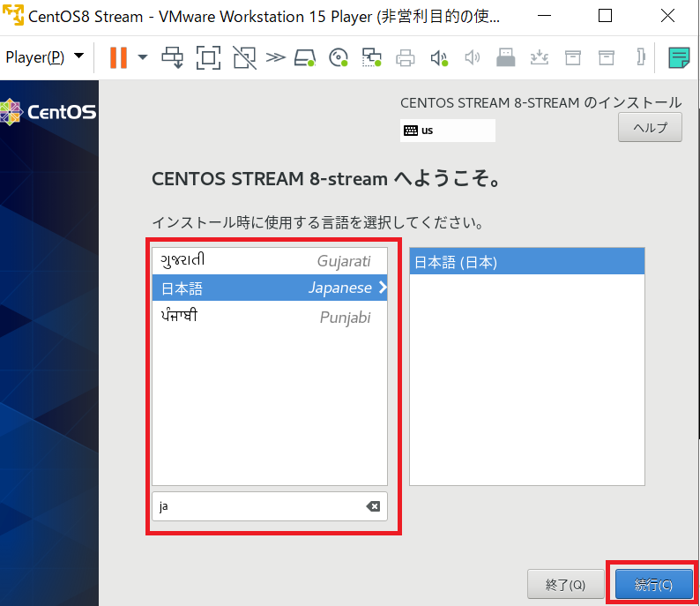Select 日本語 (日本) locale
The height and width of the screenshot is (606, 700).
[526, 262]
